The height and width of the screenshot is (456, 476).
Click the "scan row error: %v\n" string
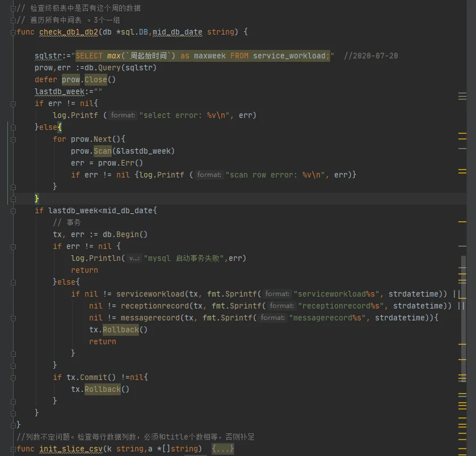277,175
